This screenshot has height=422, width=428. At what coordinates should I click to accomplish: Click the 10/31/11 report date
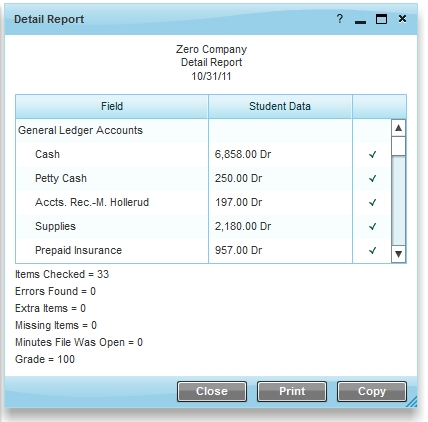coord(211,76)
